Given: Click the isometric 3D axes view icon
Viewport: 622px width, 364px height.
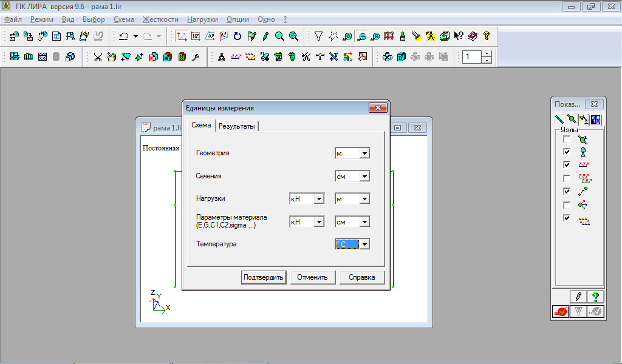Looking at the screenshot, I should click(x=182, y=36).
